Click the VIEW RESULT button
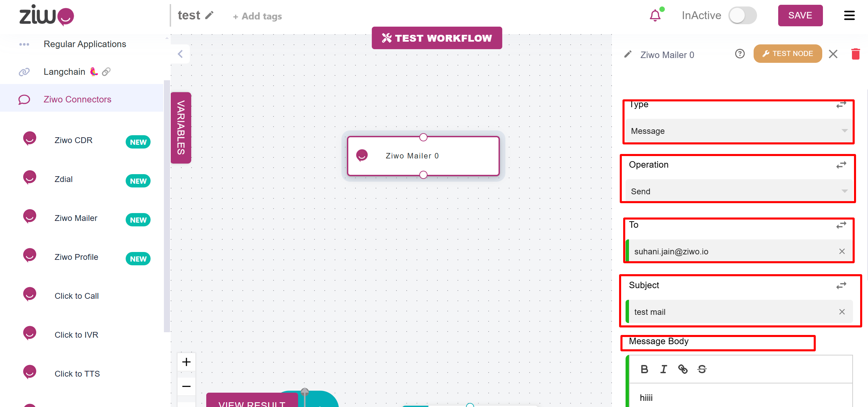The width and height of the screenshot is (868, 407). coord(252,400)
